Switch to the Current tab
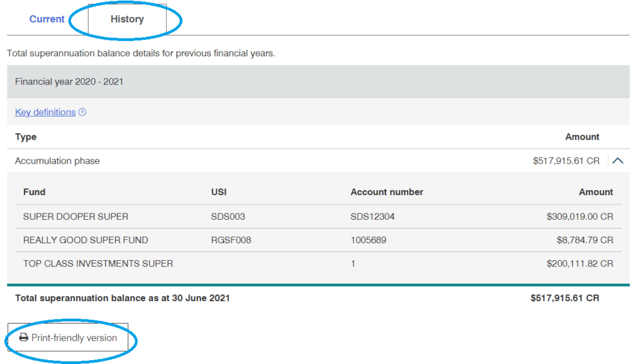This screenshot has height=364, width=644. click(47, 20)
